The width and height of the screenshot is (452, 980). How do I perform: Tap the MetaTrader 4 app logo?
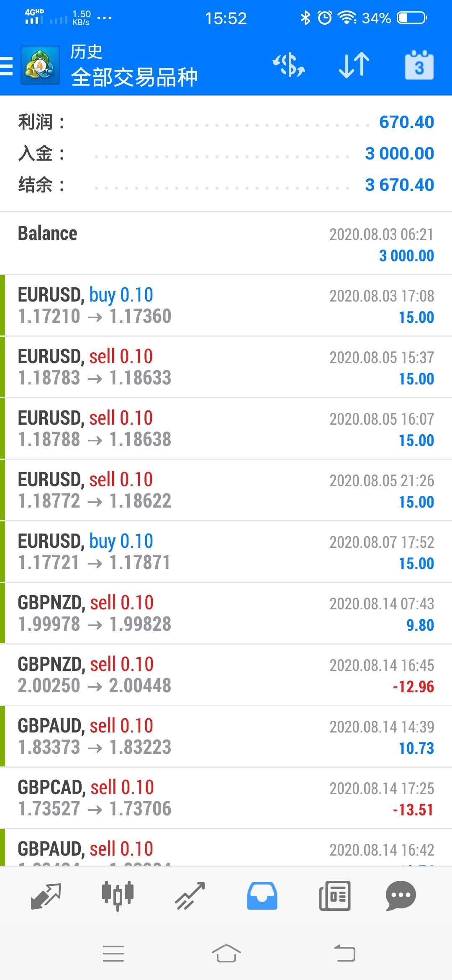pos(40,65)
